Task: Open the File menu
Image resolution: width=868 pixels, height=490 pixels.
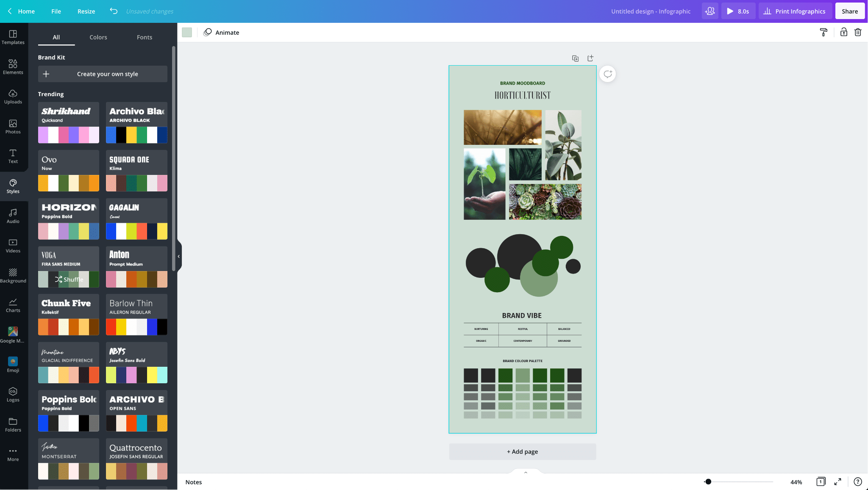Action: click(x=56, y=11)
